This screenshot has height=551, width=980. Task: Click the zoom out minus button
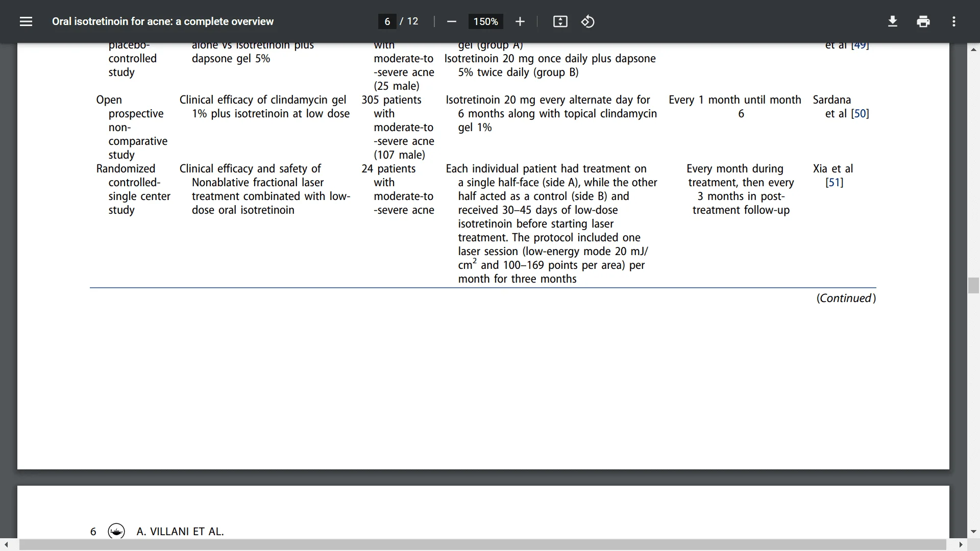click(451, 21)
